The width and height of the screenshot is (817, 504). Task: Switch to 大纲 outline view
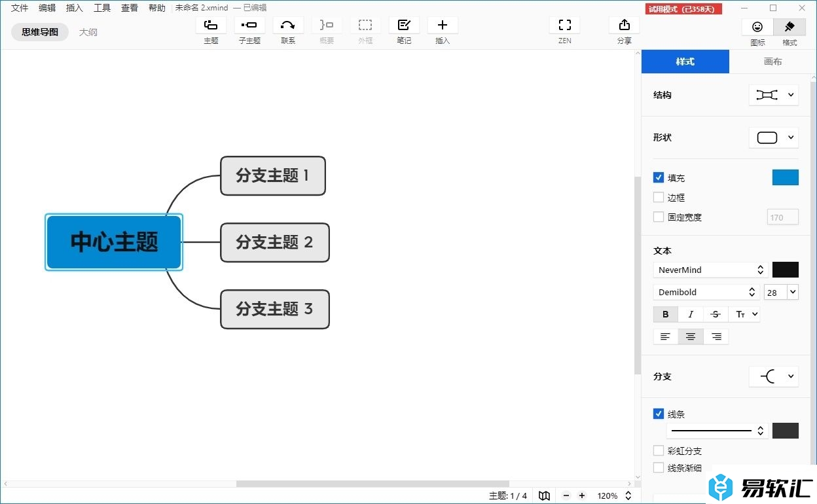pyautogui.click(x=88, y=31)
